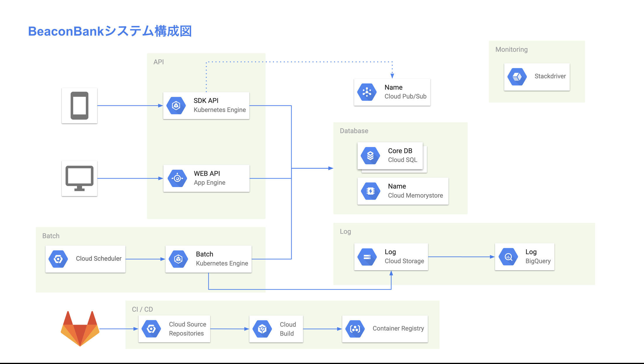
Task: Select the Container Registry hexagon icon
Action: pos(355,329)
